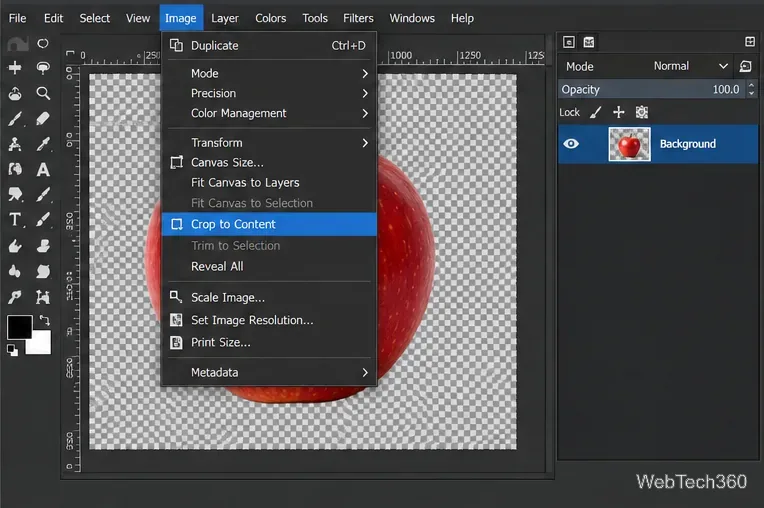Click the layer mode group switch icon

pos(745,66)
